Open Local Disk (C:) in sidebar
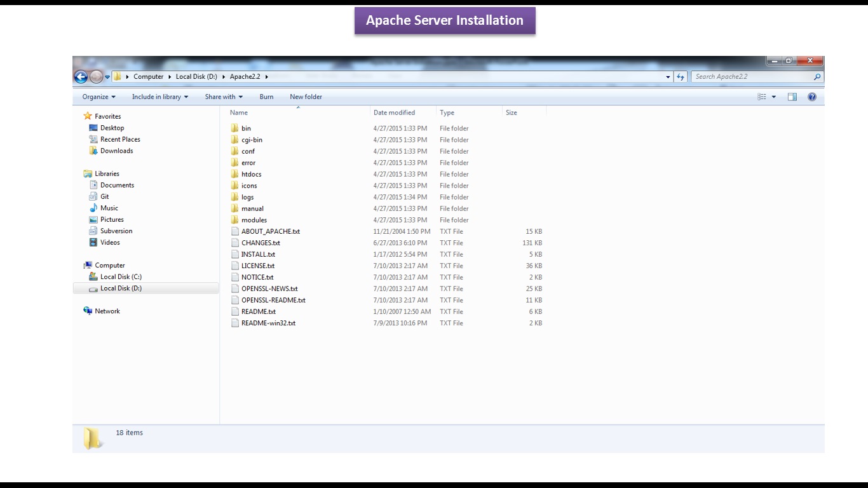Screen dimensions: 868x488 coord(121,277)
